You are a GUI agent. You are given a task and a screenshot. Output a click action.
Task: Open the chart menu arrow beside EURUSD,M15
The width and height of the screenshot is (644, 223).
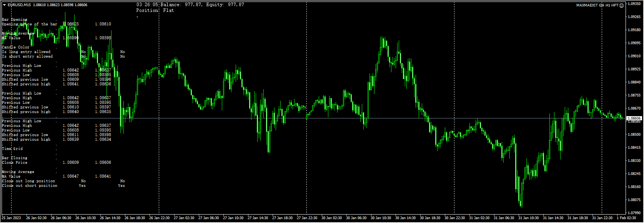point(4,5)
